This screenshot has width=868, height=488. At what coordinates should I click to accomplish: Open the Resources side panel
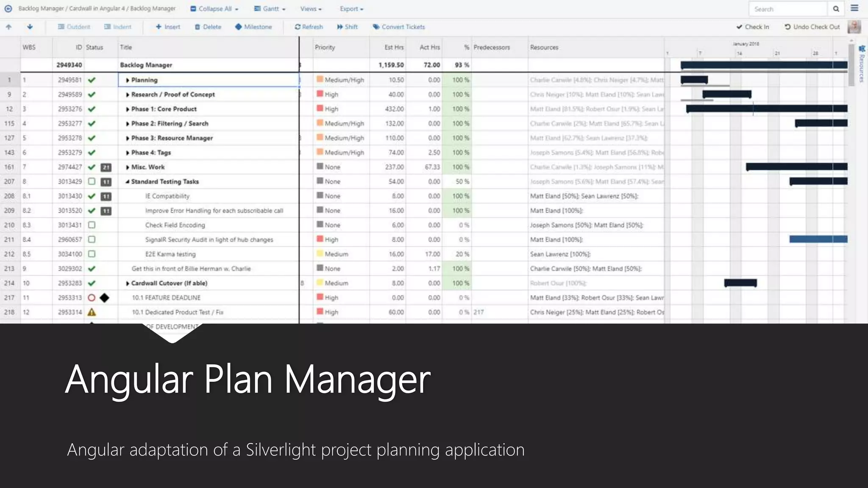tap(862, 64)
